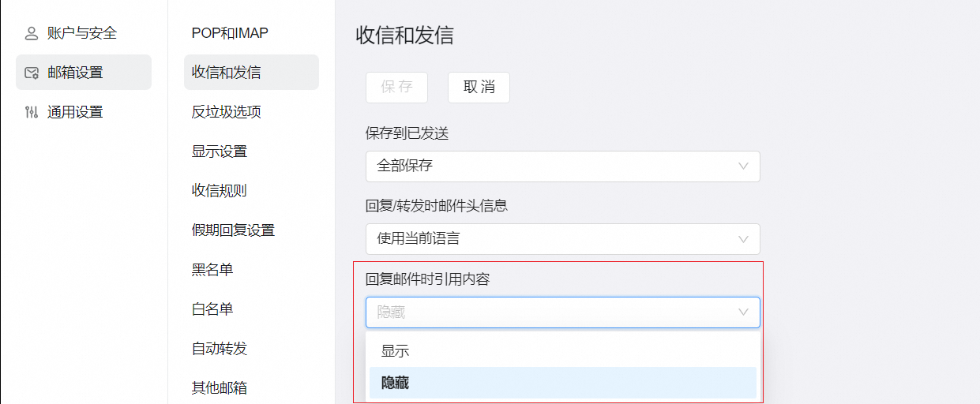The height and width of the screenshot is (404, 980).
Task: Click the person icon beside 账户与安全
Action: pos(32,33)
